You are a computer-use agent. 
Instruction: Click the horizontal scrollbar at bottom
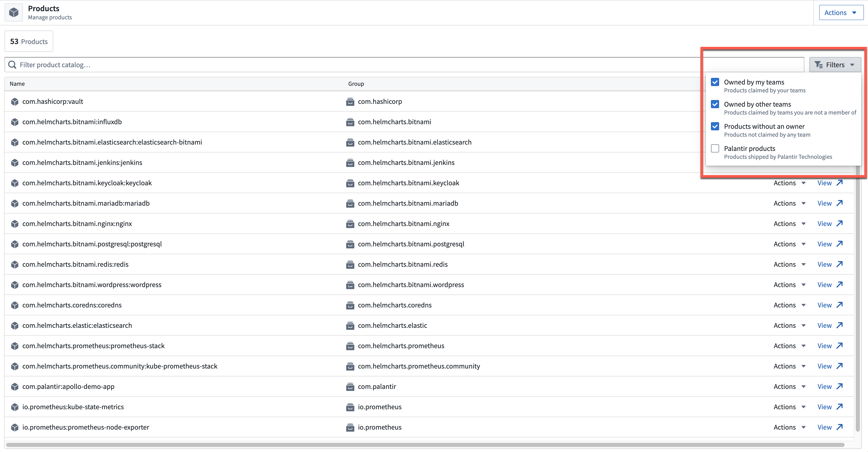click(425, 445)
